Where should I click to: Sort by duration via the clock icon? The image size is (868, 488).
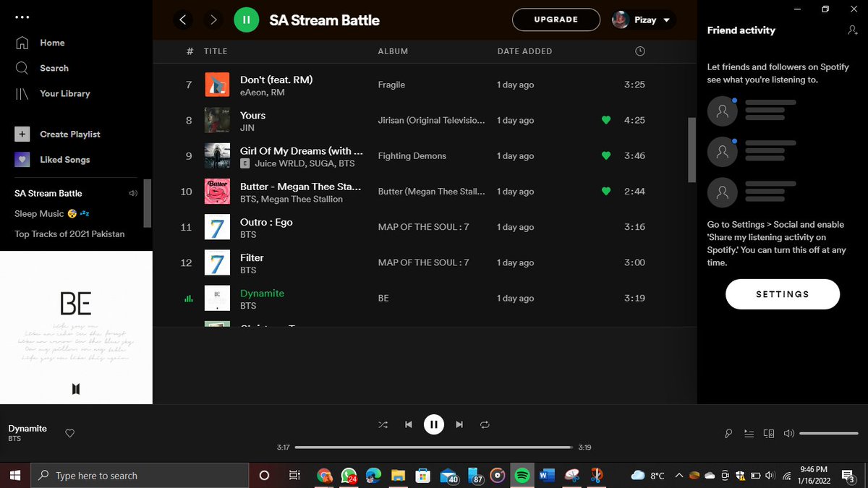tap(639, 51)
